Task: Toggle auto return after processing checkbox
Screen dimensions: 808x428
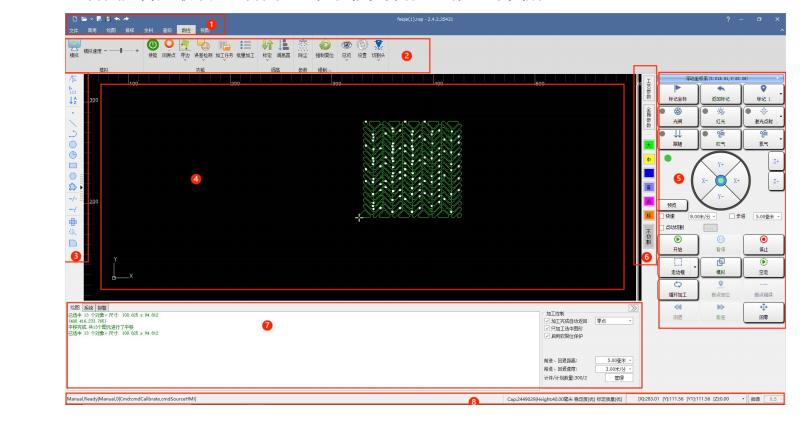Action: (547, 321)
